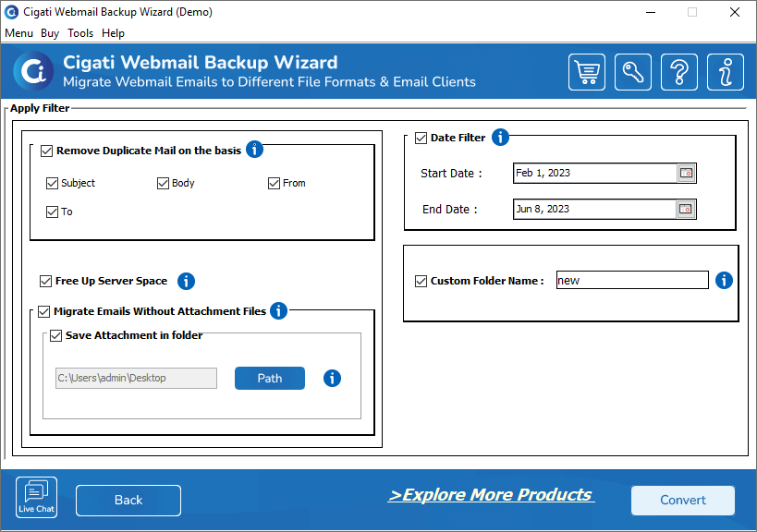The height and width of the screenshot is (532, 757).
Task: Open the Menu menu
Action: [18, 33]
